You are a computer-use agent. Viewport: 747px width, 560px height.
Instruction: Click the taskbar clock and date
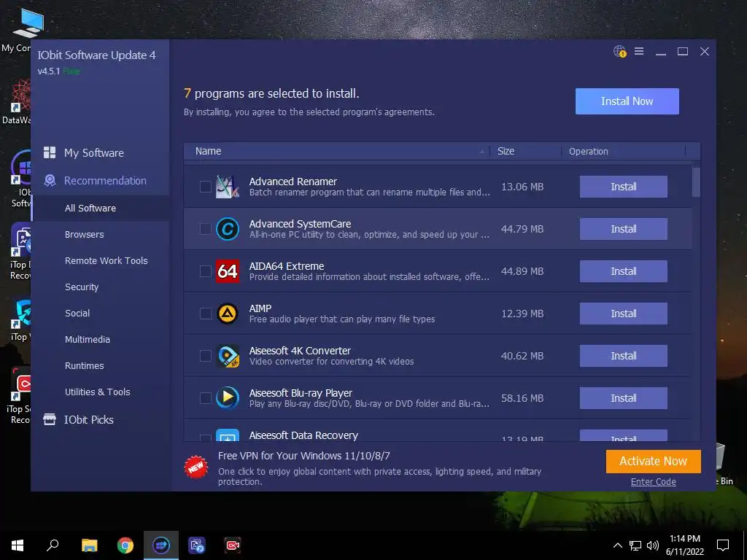pos(684,545)
